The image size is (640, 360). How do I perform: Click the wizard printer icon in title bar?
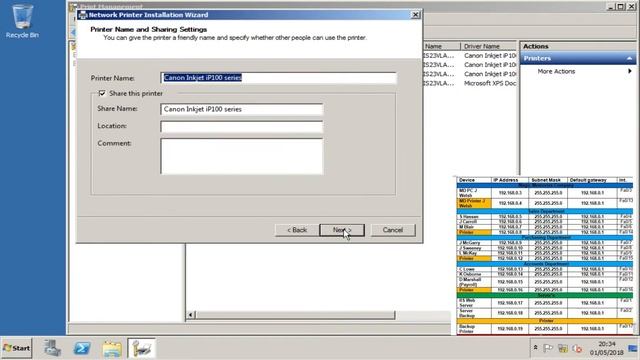(x=83, y=15)
